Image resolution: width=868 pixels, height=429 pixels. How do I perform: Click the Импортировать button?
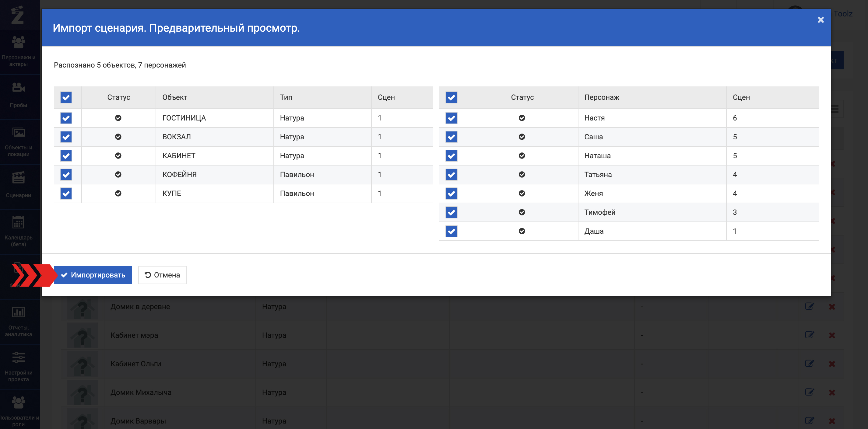click(93, 275)
